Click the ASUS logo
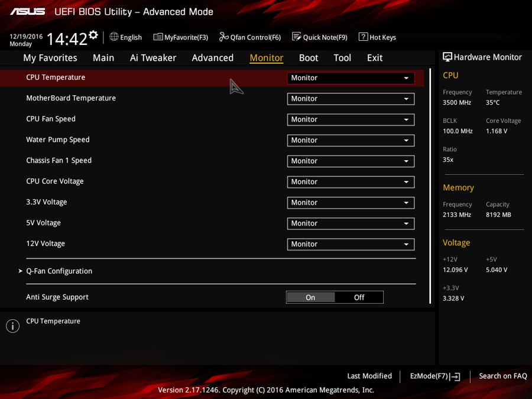 pos(27,12)
